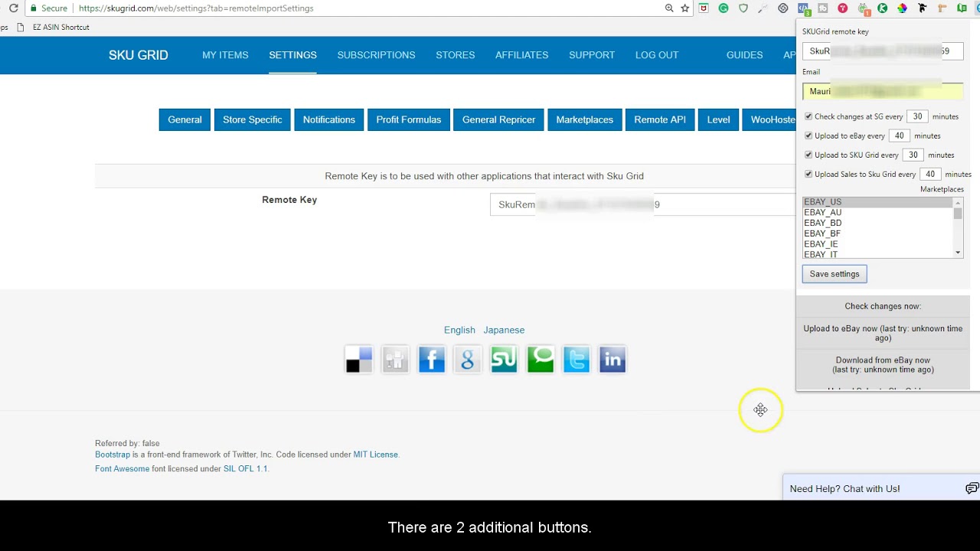The image size is (980, 551).
Task: Share via the Twitter icon
Action: [576, 360]
